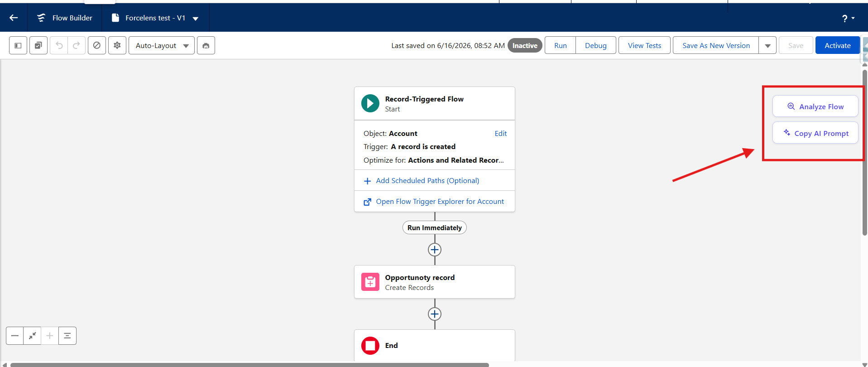Image resolution: width=868 pixels, height=367 pixels.
Task: Click the Forcelens test document icon
Action: pyautogui.click(x=115, y=18)
